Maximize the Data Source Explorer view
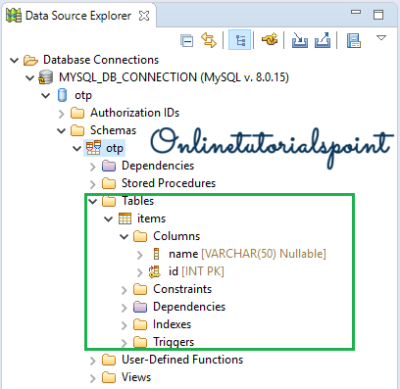This screenshot has width=400, height=389. coord(378,15)
